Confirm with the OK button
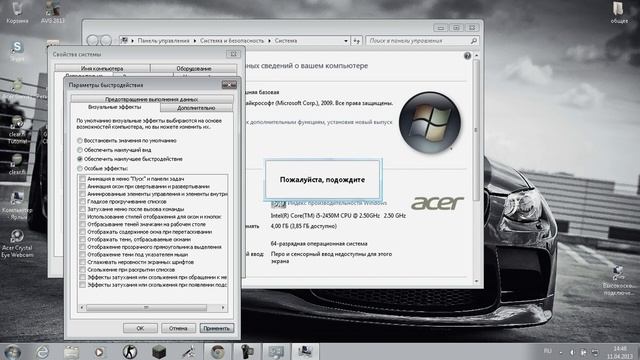Image resolution: width=640 pixels, height=360 pixels. [x=140, y=328]
